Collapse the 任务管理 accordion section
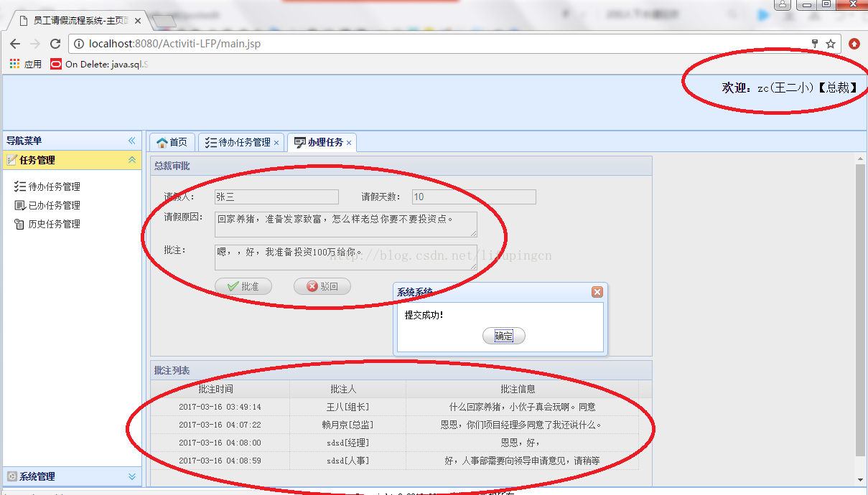The height and width of the screenshot is (495, 868). [x=131, y=160]
